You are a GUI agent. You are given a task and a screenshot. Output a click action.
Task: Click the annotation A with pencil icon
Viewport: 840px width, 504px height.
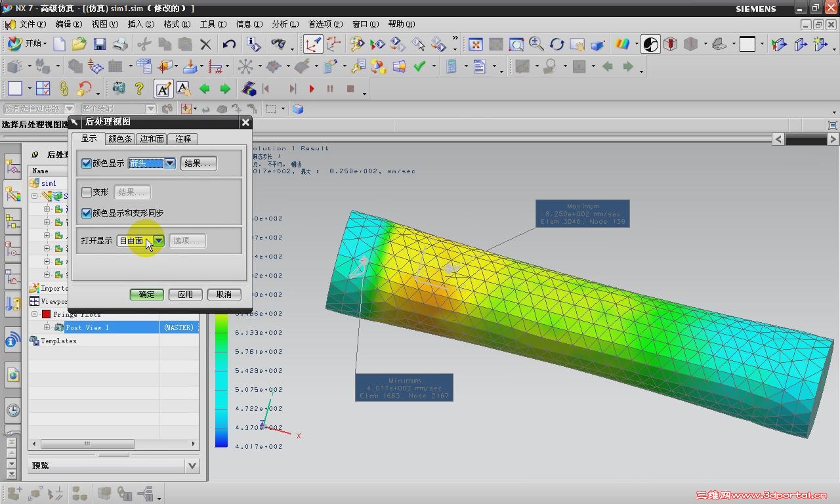pos(163,88)
